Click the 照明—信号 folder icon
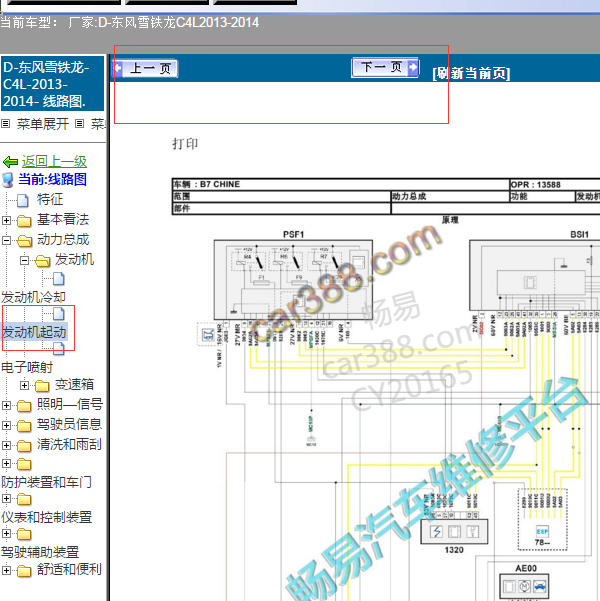This screenshot has height=601, width=600. [24, 406]
